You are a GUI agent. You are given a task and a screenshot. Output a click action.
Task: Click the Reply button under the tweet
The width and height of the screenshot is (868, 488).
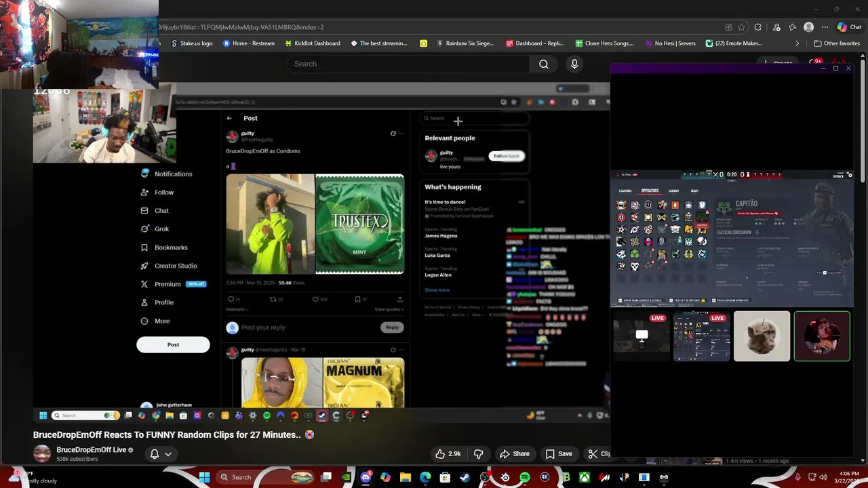pos(392,327)
